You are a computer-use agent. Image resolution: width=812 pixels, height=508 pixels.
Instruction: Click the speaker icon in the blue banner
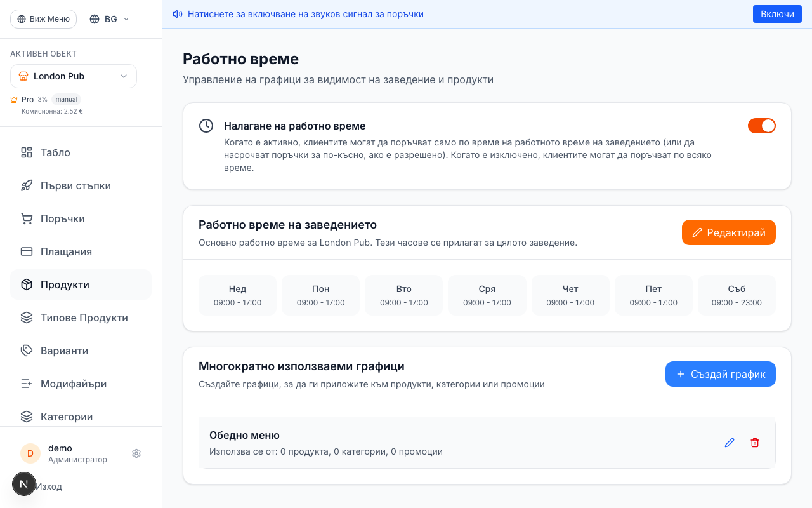[177, 13]
